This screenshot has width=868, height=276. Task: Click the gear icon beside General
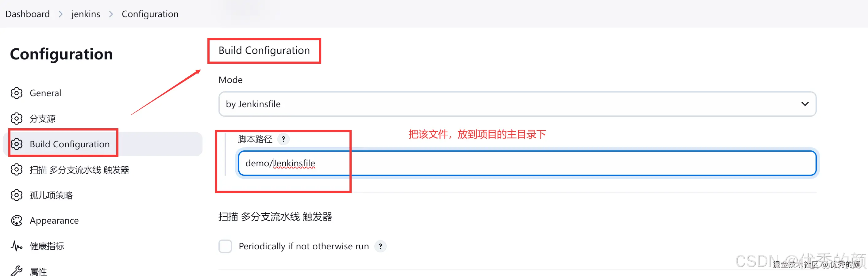[x=16, y=93]
